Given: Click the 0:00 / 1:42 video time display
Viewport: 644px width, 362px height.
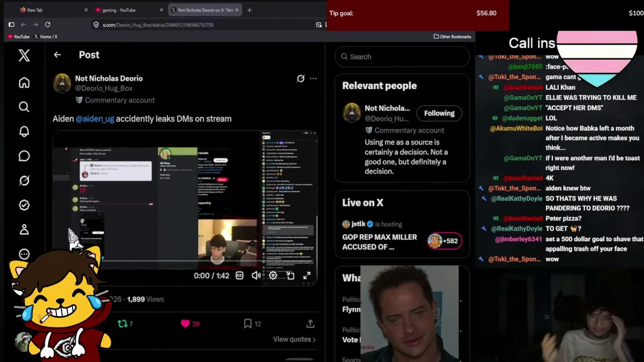Looking at the screenshot, I should click(211, 276).
